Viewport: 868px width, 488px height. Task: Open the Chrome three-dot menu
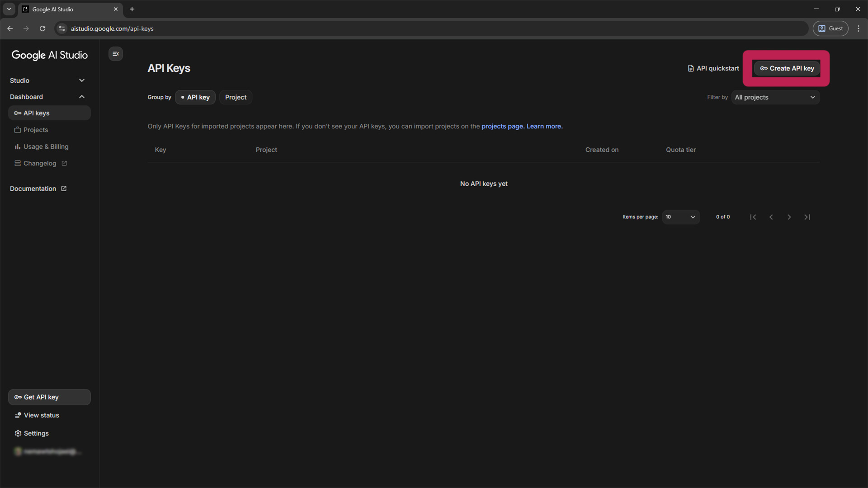pos(859,28)
